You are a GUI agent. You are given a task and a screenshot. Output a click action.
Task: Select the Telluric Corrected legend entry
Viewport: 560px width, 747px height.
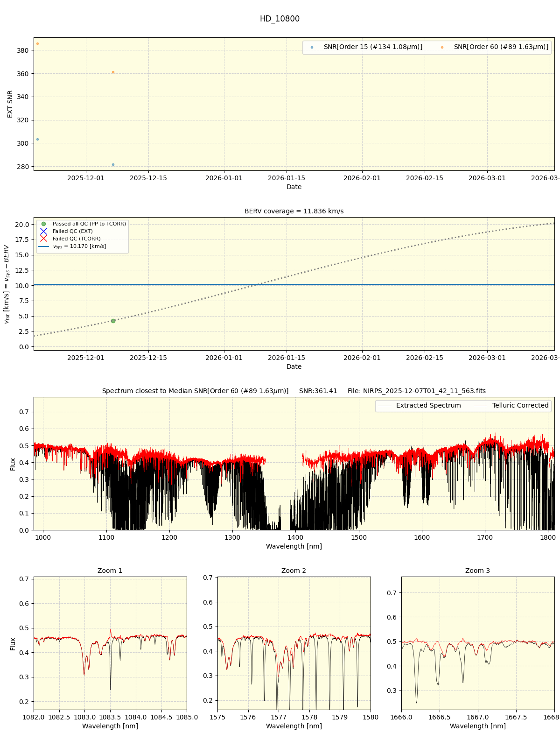511,405
